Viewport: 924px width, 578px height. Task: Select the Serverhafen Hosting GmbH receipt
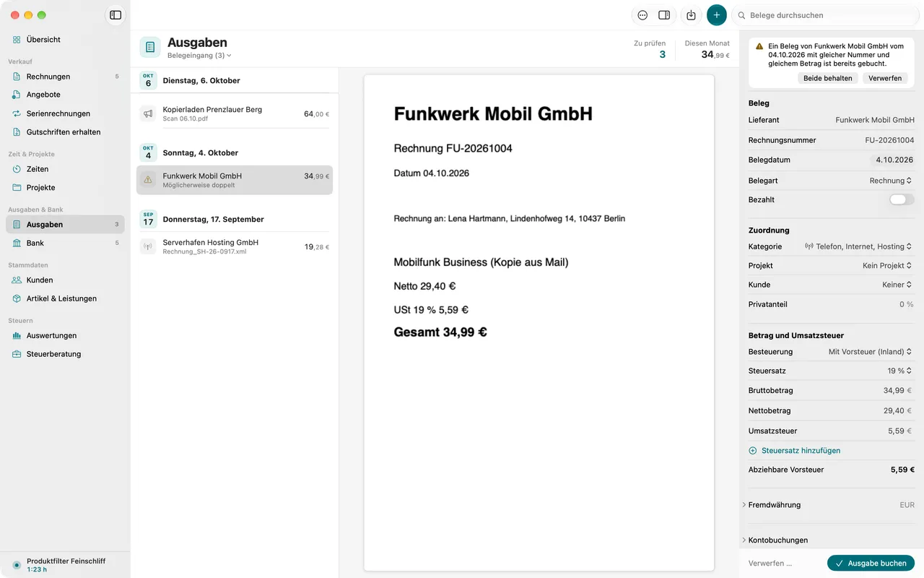(x=235, y=246)
